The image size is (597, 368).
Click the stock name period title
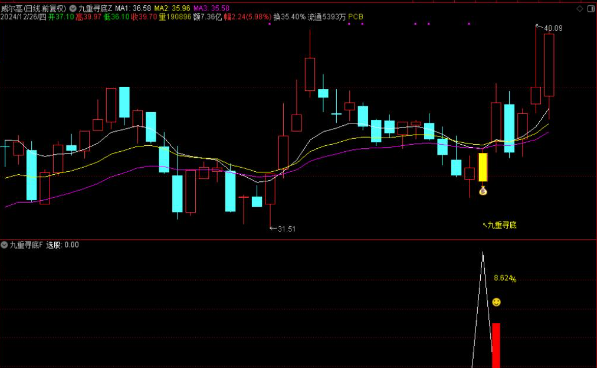tap(34, 8)
